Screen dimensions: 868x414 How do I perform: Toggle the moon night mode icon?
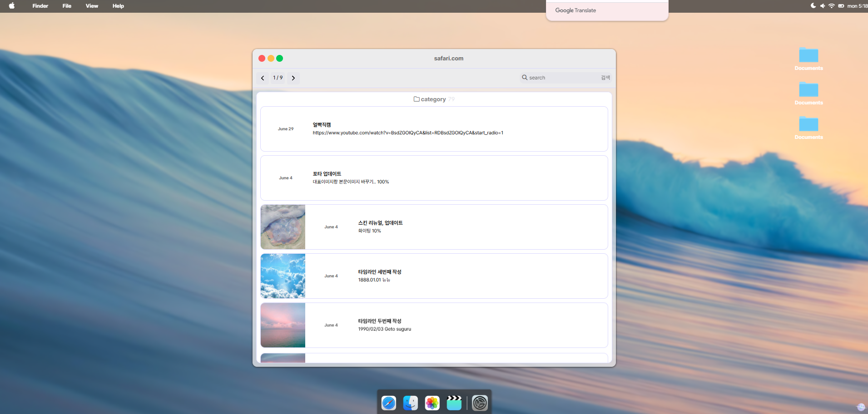coord(813,6)
